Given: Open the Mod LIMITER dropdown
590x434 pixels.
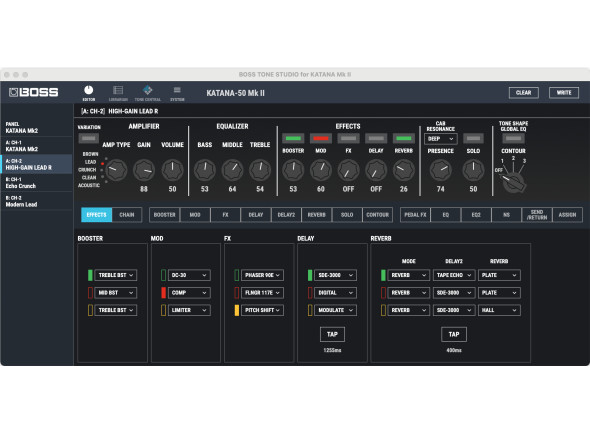Looking at the screenshot, I should [189, 310].
